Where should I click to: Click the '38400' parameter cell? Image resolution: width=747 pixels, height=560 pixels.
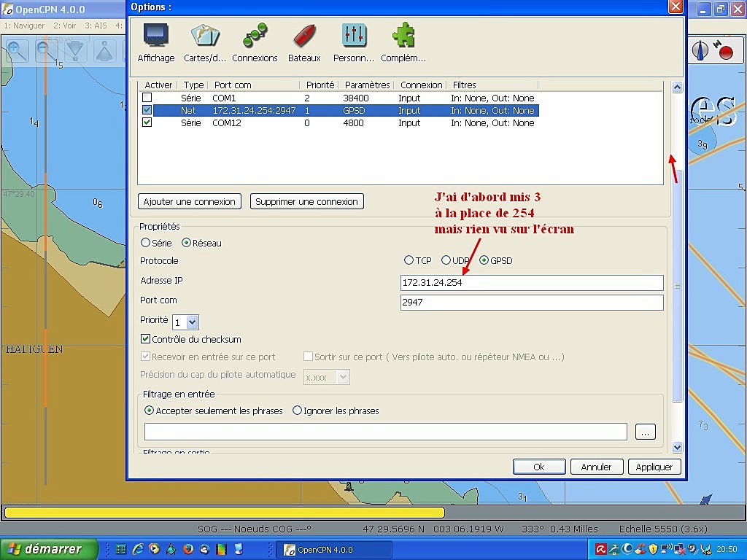point(356,98)
